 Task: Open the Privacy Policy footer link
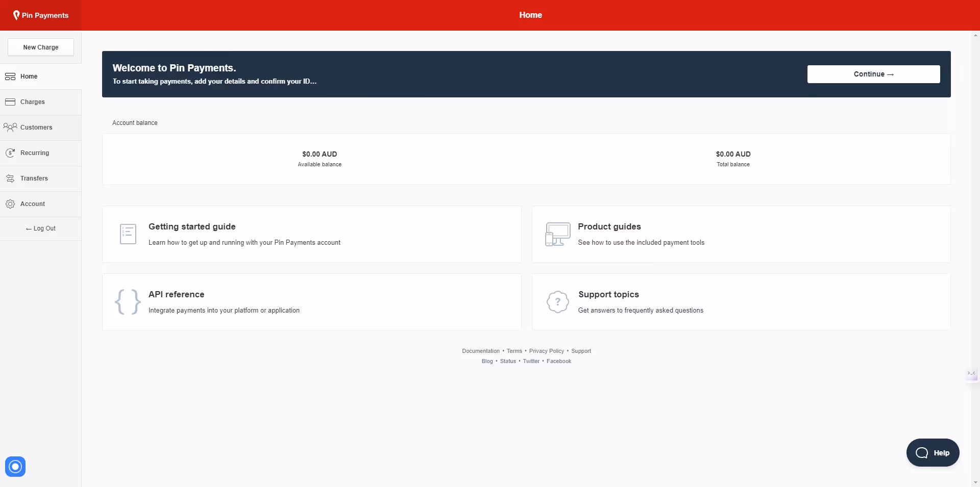(547, 351)
